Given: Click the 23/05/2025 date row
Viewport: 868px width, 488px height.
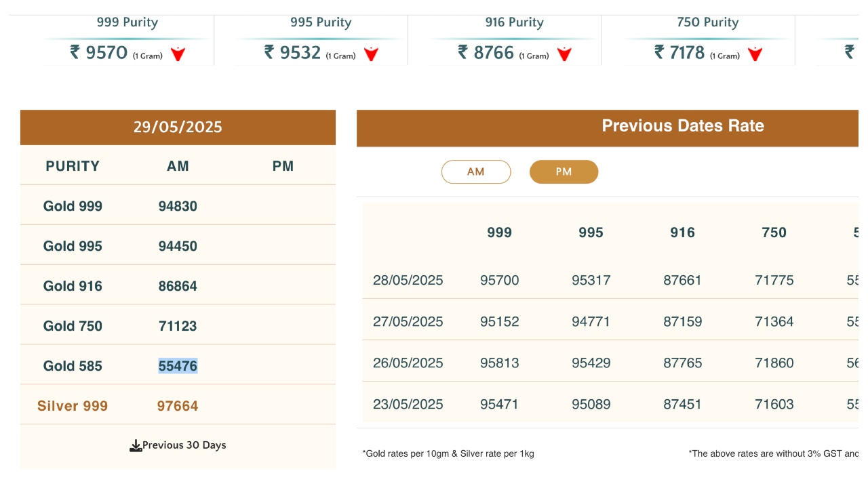Looking at the screenshot, I should coord(408,405).
